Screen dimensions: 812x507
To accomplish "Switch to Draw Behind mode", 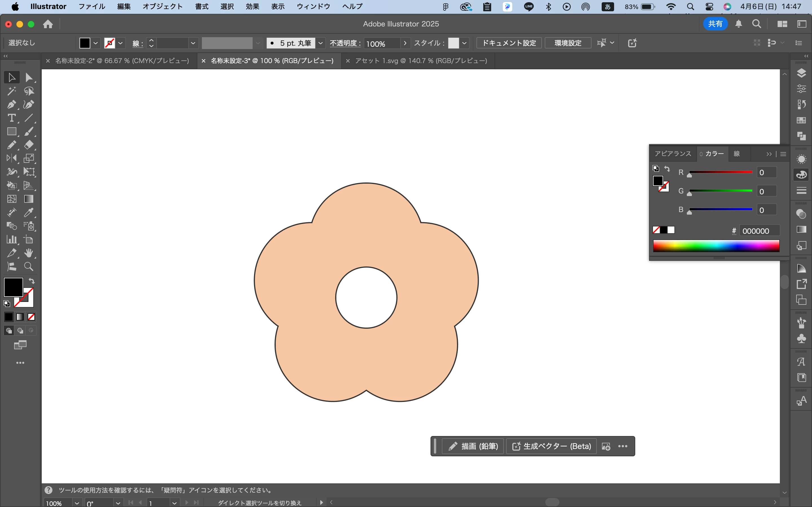I will tap(20, 331).
